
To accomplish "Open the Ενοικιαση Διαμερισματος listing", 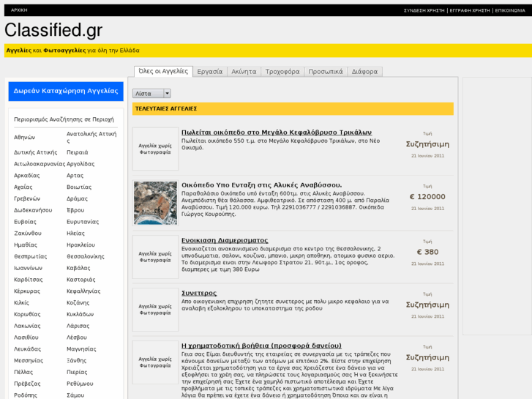I will (x=225, y=240).
